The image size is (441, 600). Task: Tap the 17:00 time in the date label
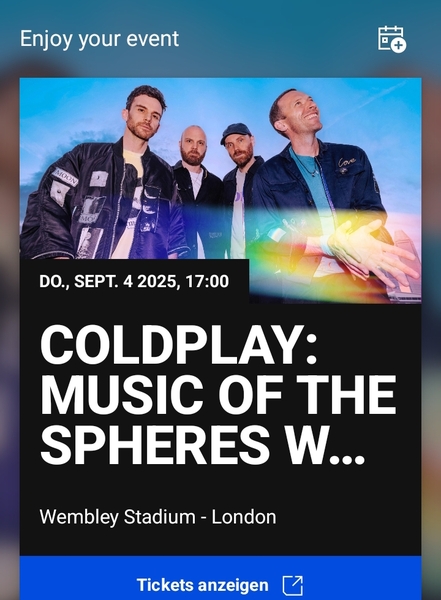click(207, 281)
